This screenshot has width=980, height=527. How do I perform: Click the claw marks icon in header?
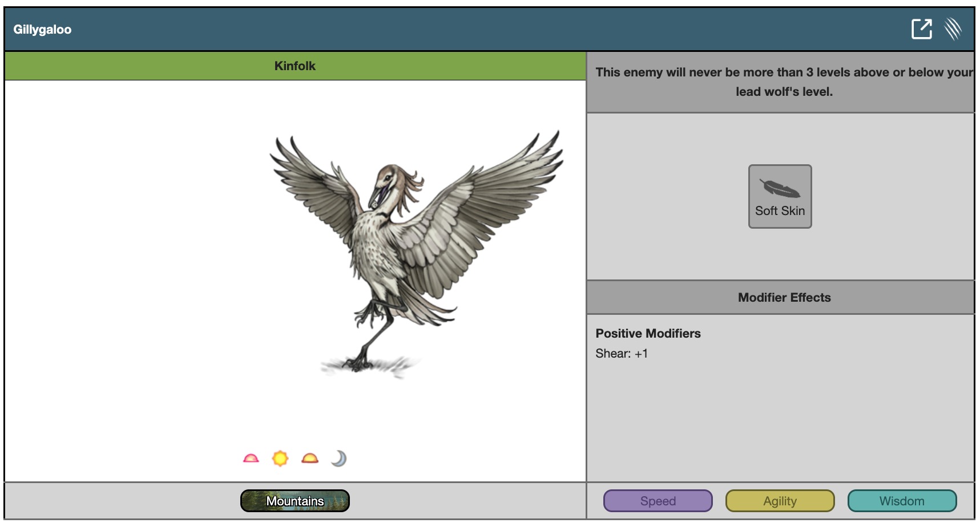point(953,29)
